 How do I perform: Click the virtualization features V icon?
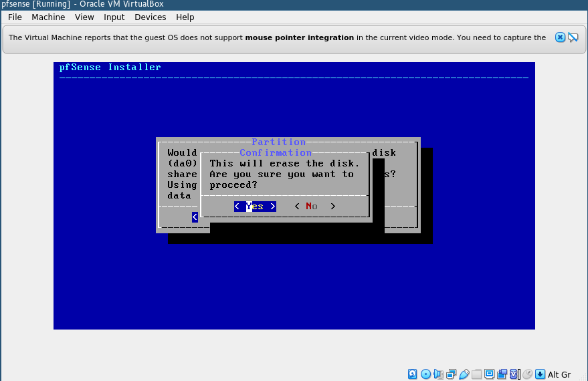[x=515, y=374]
